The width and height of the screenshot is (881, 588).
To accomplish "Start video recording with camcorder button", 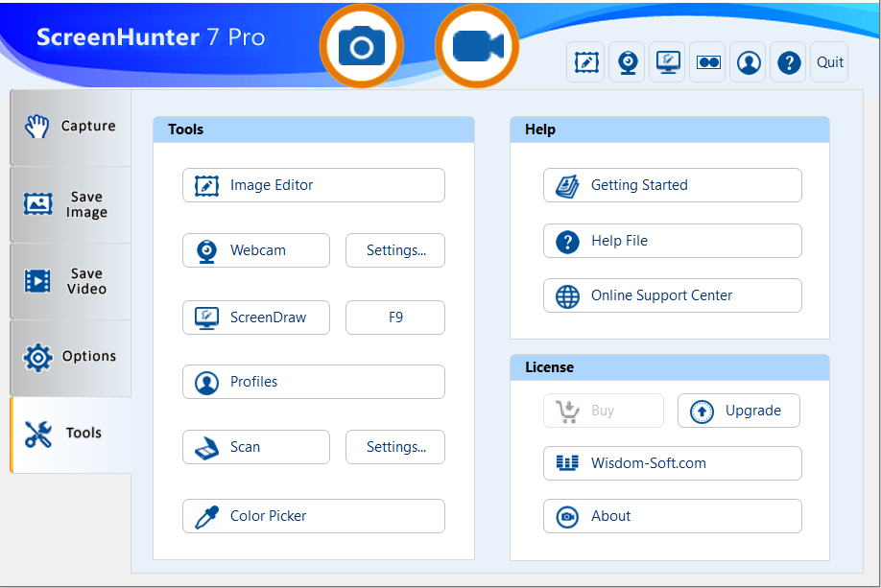I will pyautogui.click(x=477, y=46).
